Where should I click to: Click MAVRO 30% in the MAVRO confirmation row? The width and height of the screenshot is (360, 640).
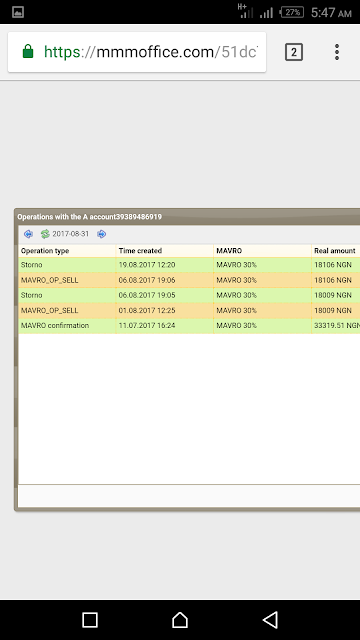tap(262, 326)
